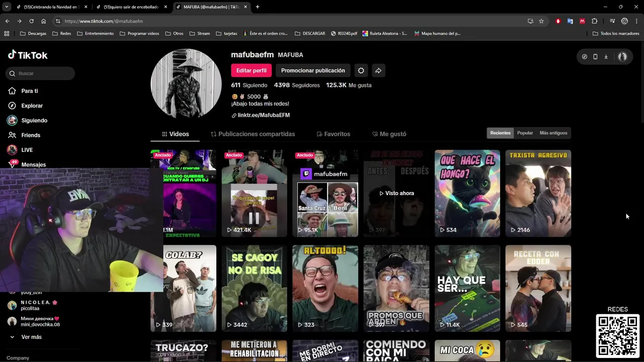Reload the page in Chrome
The height and width of the screenshot is (362, 644).
(x=31, y=21)
